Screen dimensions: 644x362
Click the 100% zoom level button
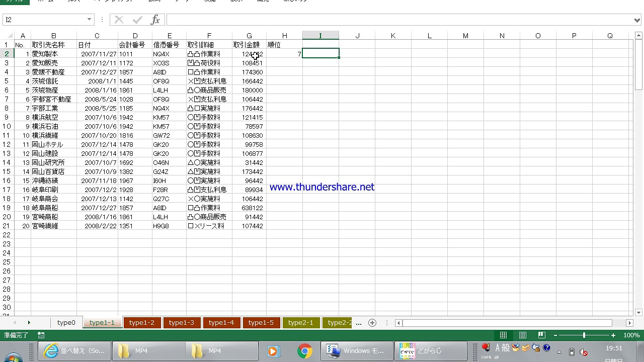point(631,335)
